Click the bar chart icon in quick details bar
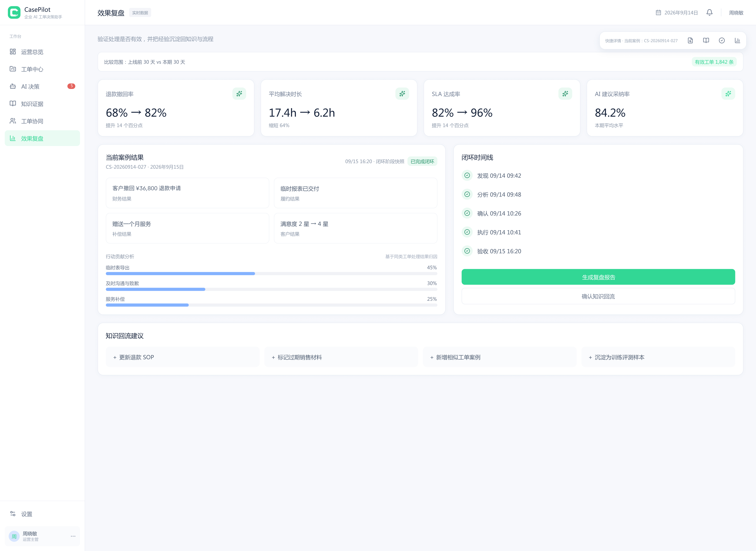Image resolution: width=756 pixels, height=551 pixels. (737, 40)
